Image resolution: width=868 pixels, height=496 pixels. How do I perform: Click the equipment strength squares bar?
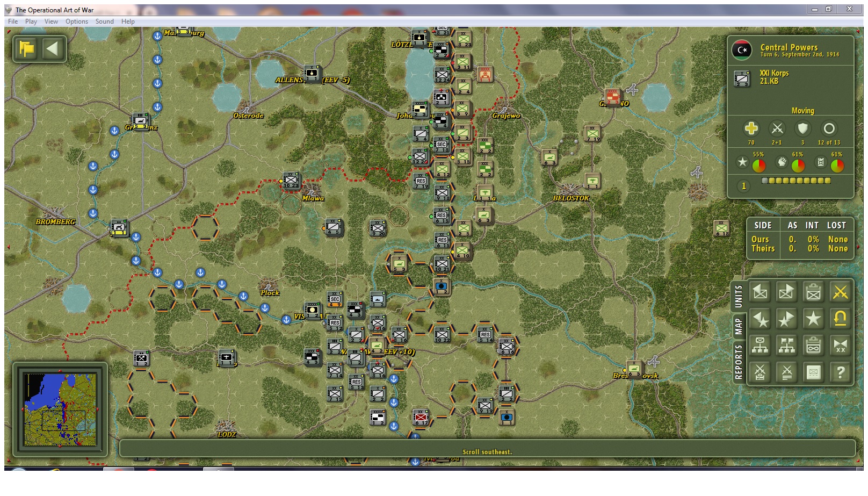[x=796, y=181]
